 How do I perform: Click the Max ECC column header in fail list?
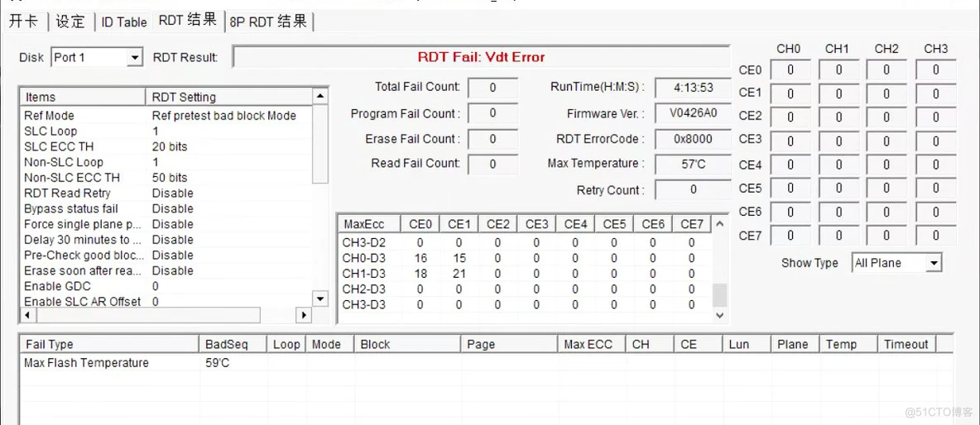[x=592, y=344]
